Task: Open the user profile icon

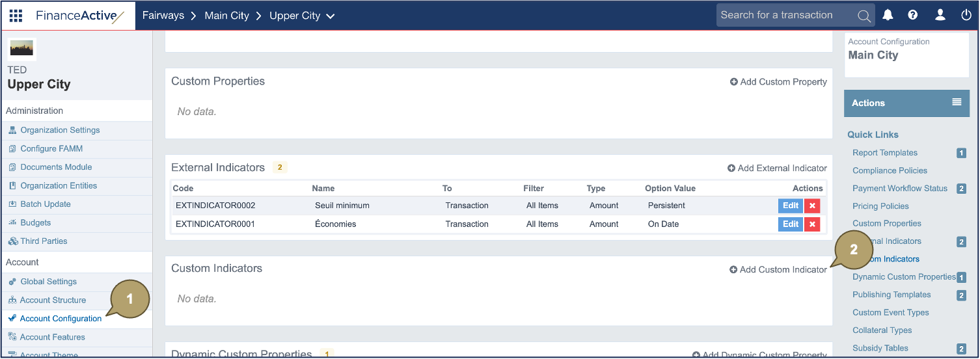Action: pyautogui.click(x=940, y=15)
